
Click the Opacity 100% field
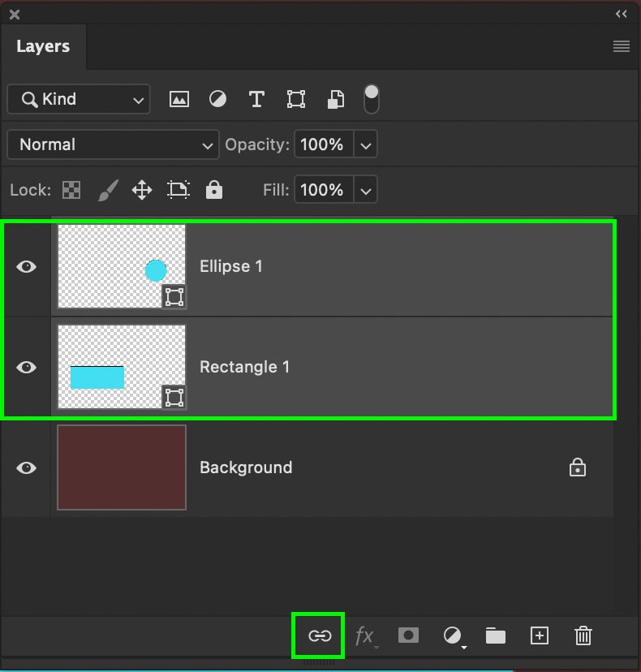point(324,144)
